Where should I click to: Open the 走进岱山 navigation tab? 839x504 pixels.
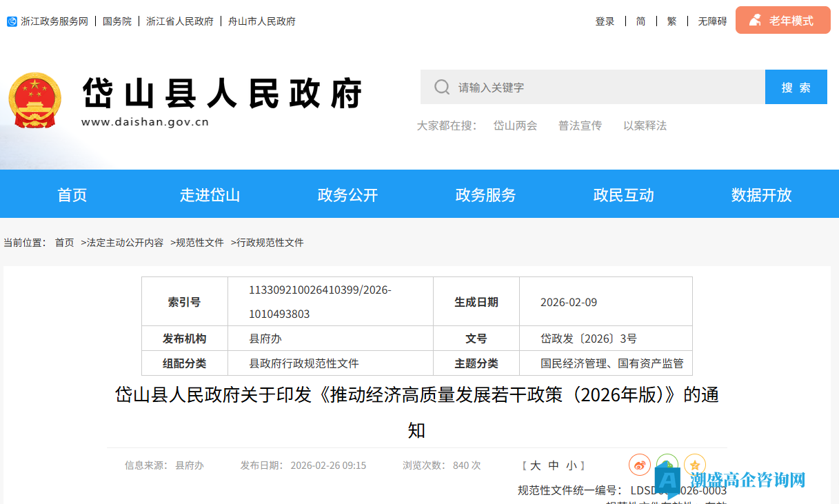click(x=210, y=195)
